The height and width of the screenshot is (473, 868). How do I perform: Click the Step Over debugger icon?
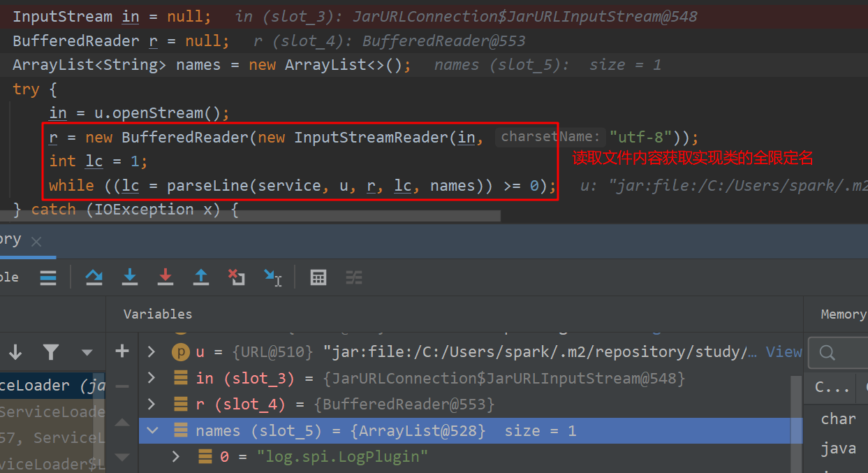[x=94, y=277]
